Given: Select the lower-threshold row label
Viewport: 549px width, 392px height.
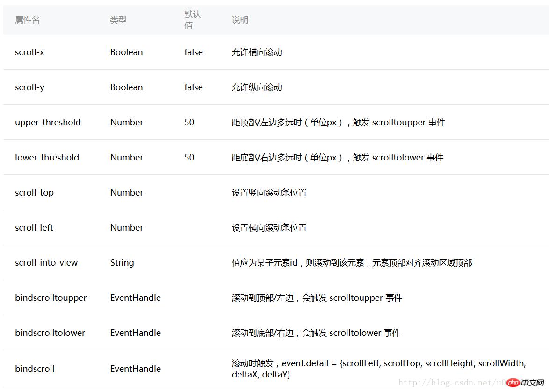Looking at the screenshot, I should click(x=47, y=157).
